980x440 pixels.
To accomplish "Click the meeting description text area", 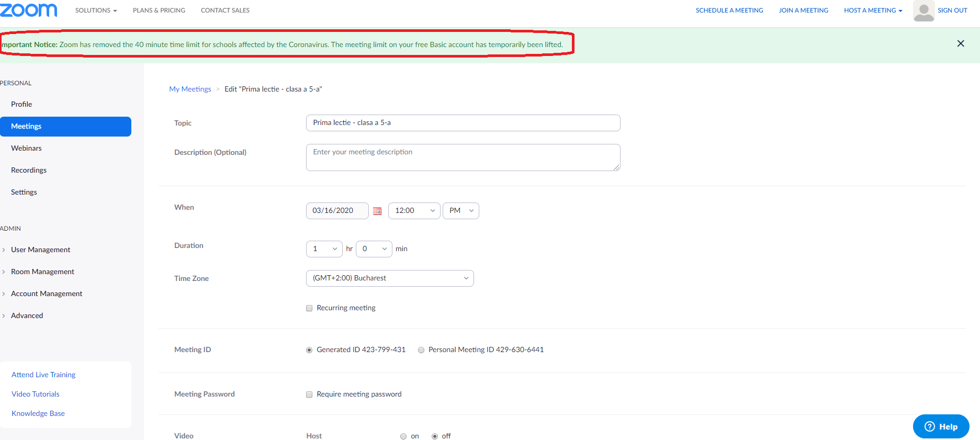I will tap(463, 157).
